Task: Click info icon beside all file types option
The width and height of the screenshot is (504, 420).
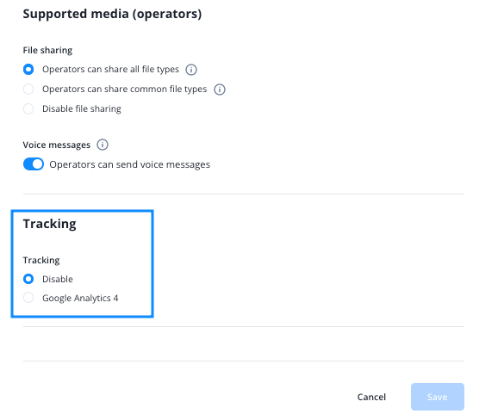Action: [191, 70]
